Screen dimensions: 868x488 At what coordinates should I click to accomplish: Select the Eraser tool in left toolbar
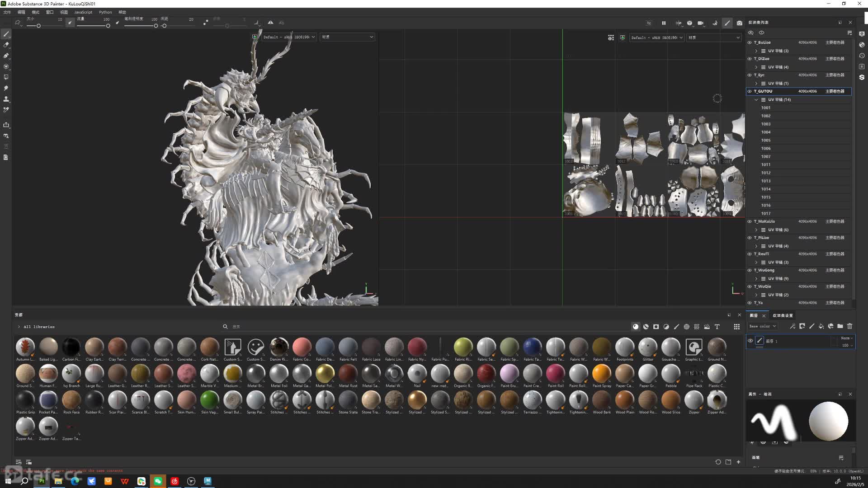(x=6, y=45)
